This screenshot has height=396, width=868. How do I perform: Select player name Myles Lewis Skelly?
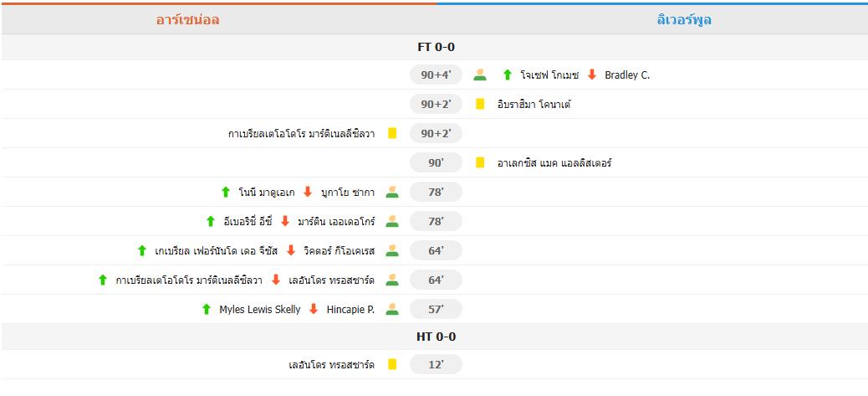(259, 310)
